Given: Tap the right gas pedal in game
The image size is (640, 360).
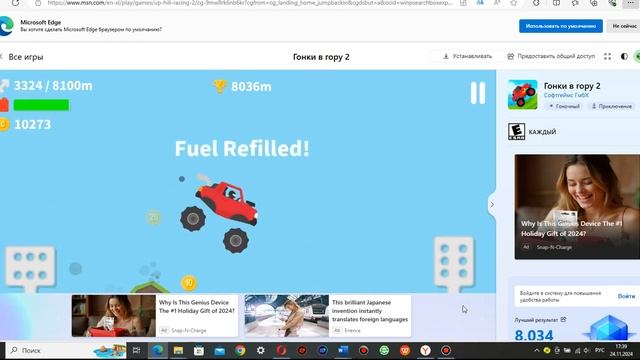Looking at the screenshot, I should [x=454, y=263].
